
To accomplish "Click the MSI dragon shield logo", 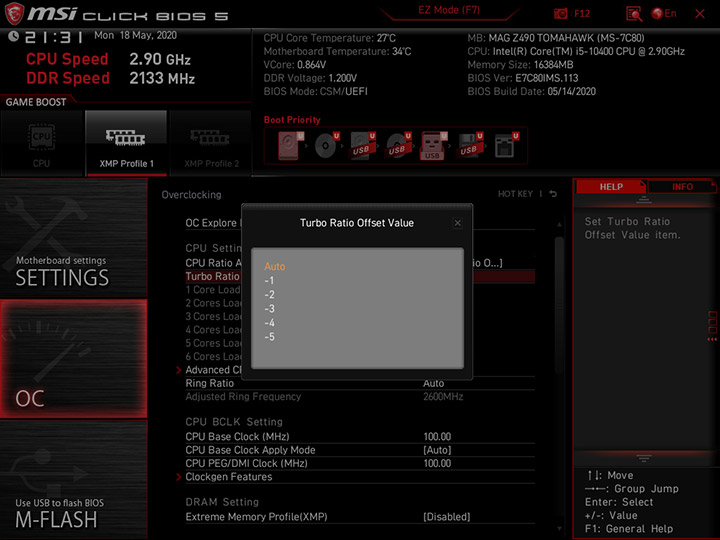I will [14, 13].
